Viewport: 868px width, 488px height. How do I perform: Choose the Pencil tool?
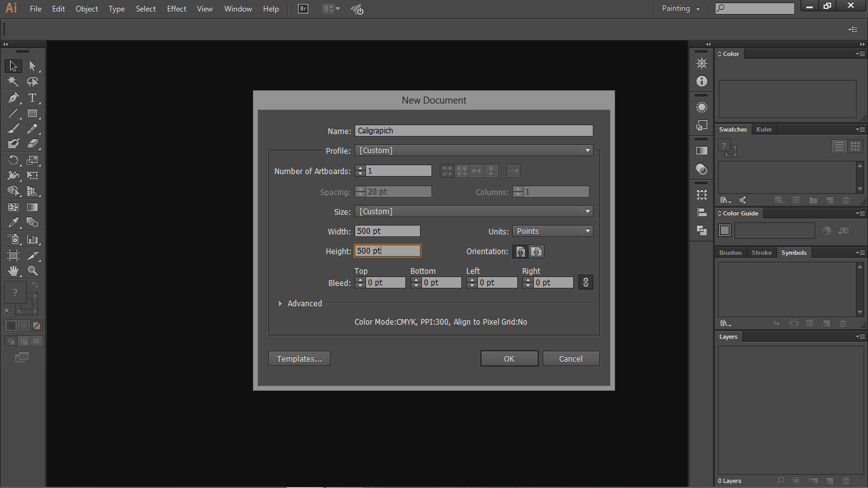pos(32,129)
